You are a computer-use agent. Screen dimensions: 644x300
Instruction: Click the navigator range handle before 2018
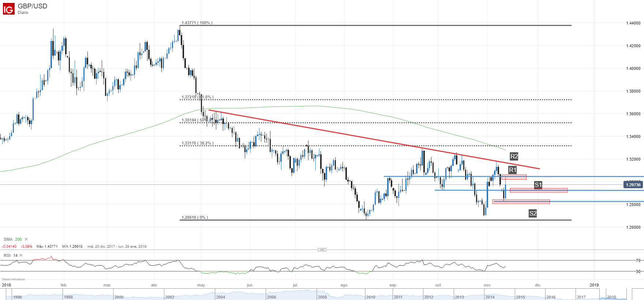click(600, 294)
